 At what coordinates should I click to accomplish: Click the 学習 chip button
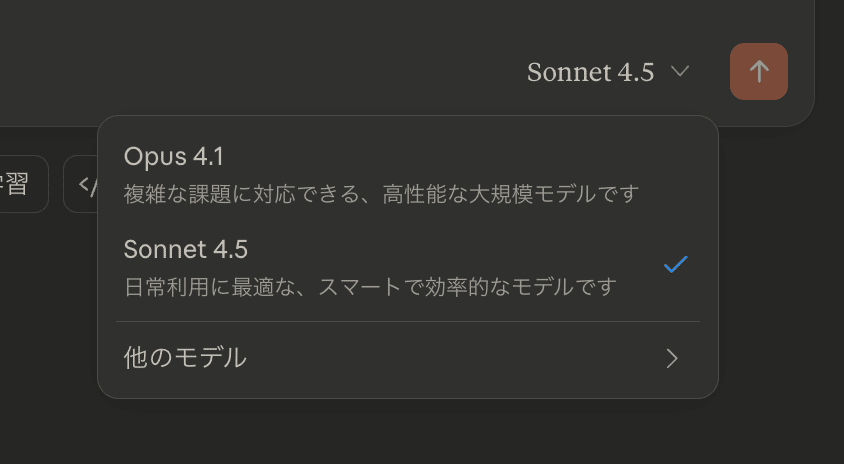pos(20,185)
